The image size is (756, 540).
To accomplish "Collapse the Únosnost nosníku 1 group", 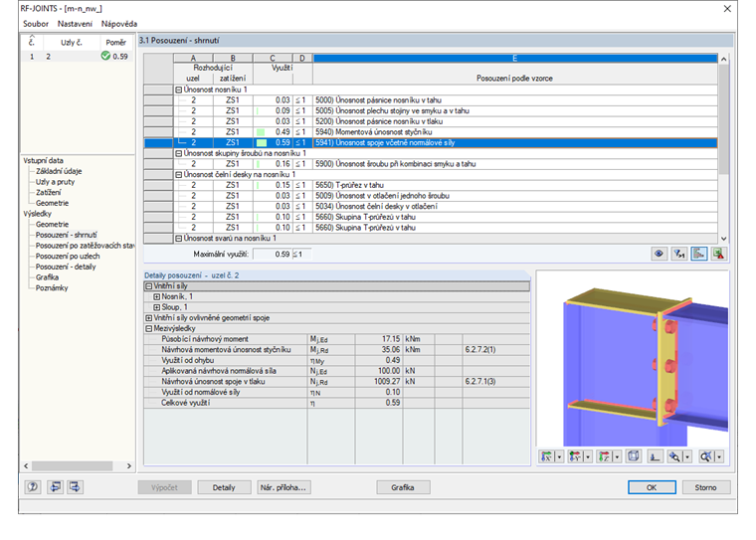I will click(x=178, y=90).
